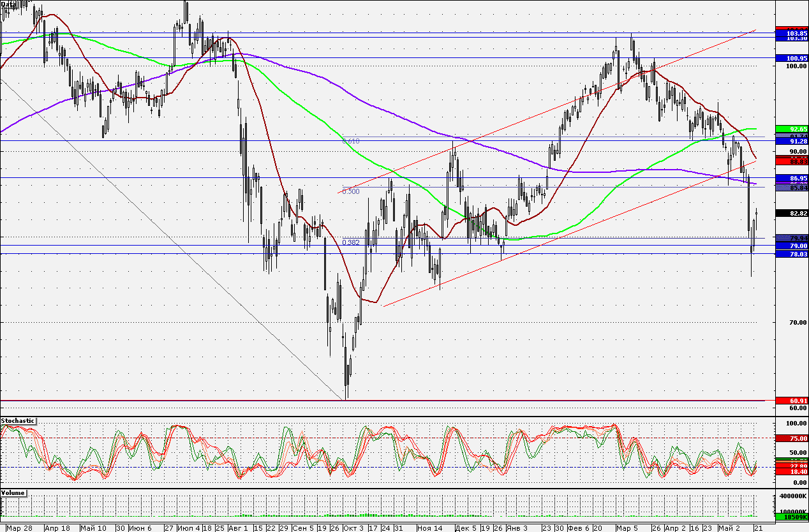Click the Volume panel label
The width and height of the screenshot is (809, 532).
point(13,493)
